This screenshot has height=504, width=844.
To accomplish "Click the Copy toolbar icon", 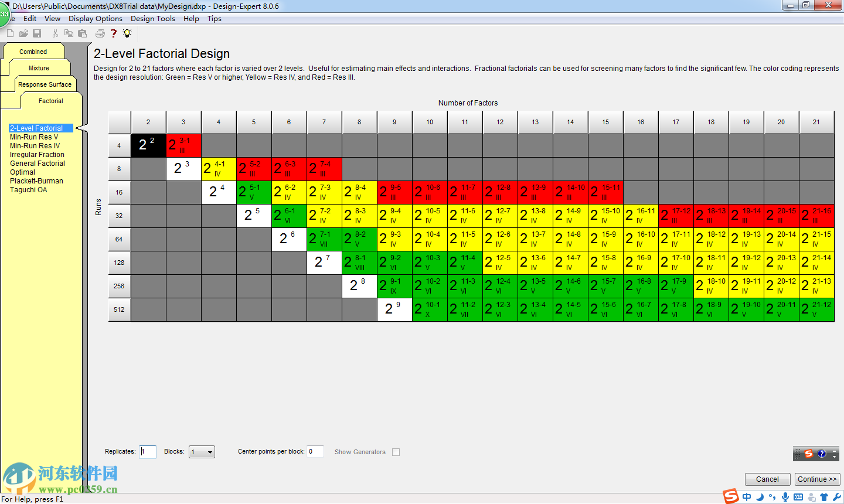I will [x=69, y=33].
